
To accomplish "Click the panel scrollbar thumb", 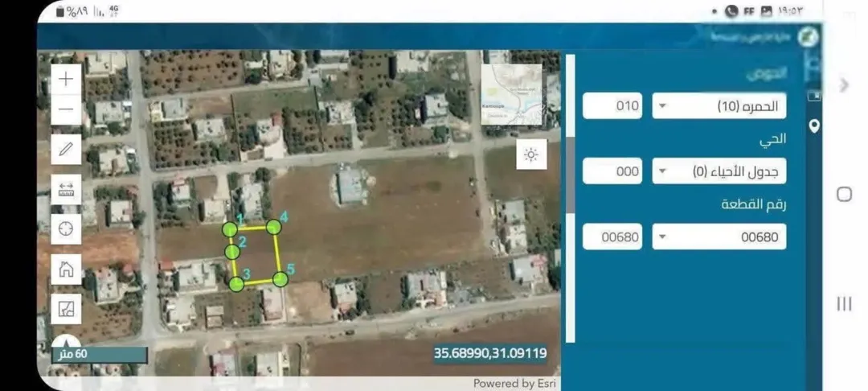I will [570, 175].
